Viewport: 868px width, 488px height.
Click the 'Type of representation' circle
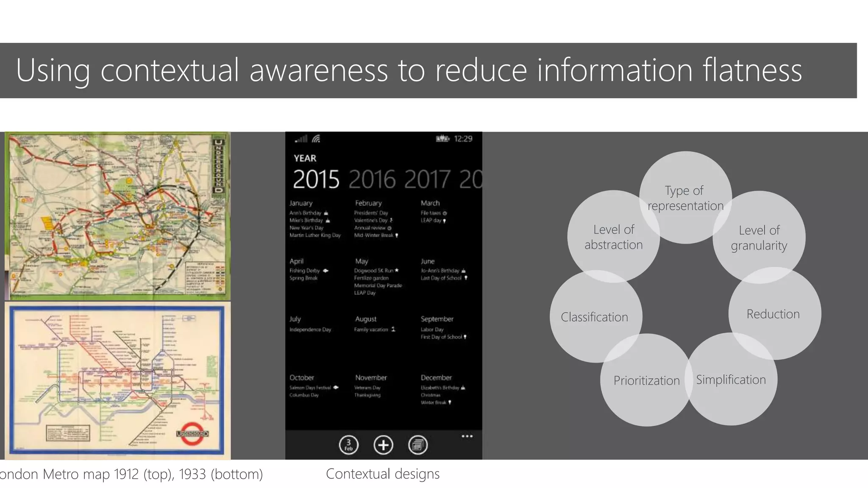(685, 197)
